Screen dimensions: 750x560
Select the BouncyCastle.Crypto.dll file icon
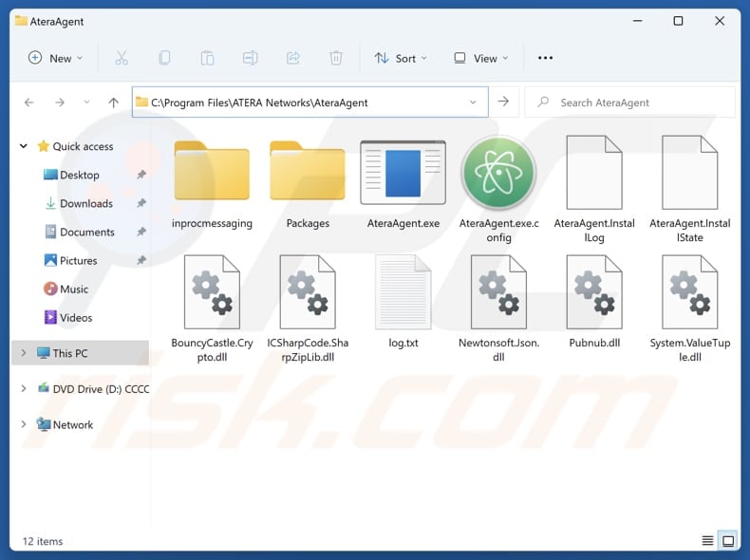click(x=212, y=291)
